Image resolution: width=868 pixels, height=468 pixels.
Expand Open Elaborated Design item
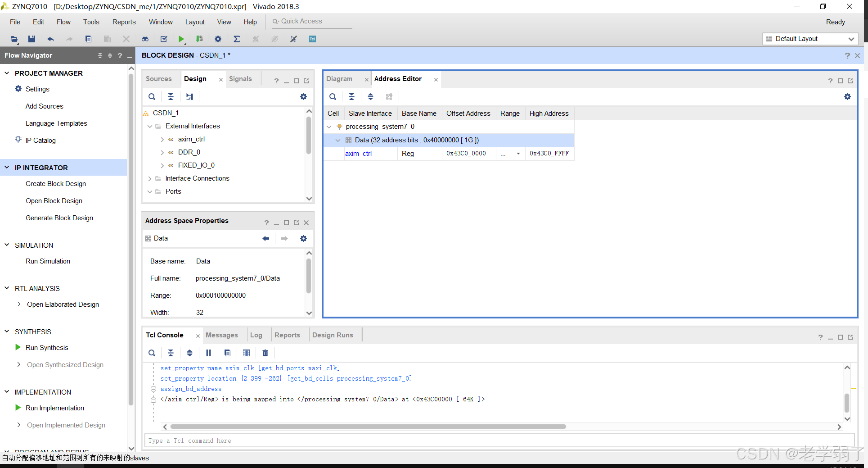pyautogui.click(x=18, y=304)
